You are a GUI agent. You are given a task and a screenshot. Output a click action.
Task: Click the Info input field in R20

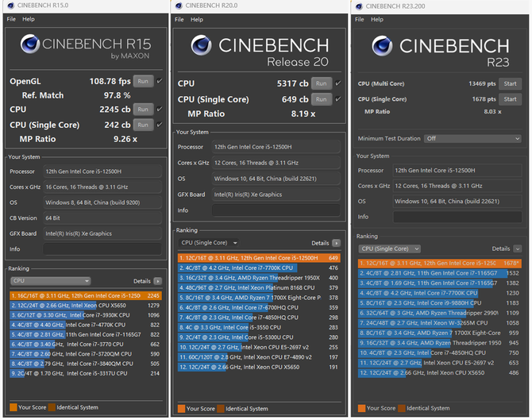coord(277,210)
